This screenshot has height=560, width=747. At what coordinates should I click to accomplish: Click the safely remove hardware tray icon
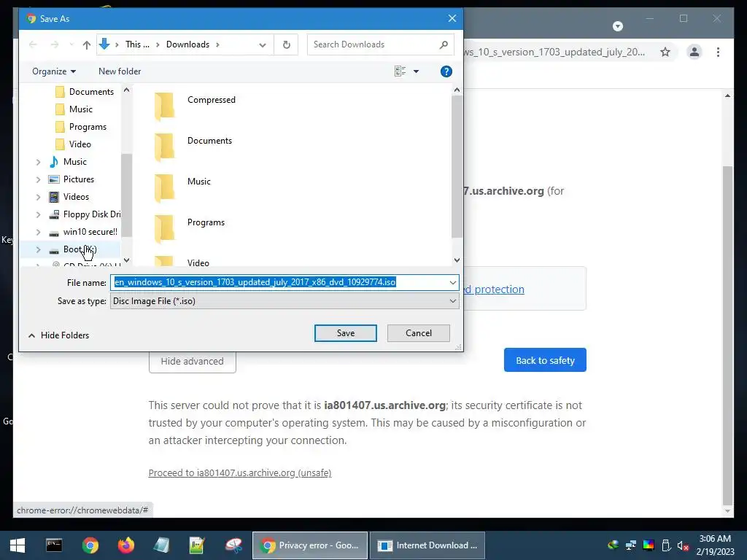click(x=666, y=545)
